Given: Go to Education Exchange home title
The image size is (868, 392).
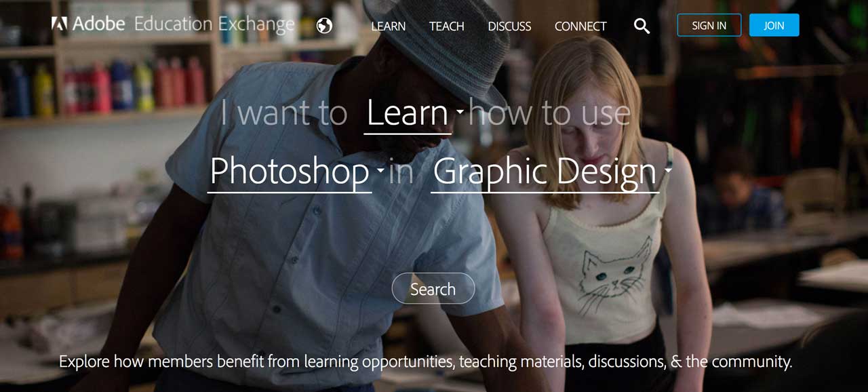Looking at the screenshot, I should tap(214, 24).
